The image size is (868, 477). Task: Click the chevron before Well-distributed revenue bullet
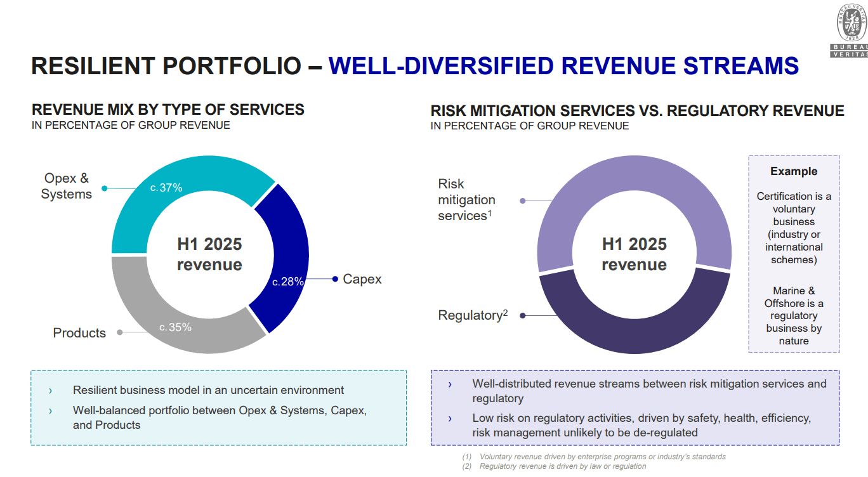450,384
